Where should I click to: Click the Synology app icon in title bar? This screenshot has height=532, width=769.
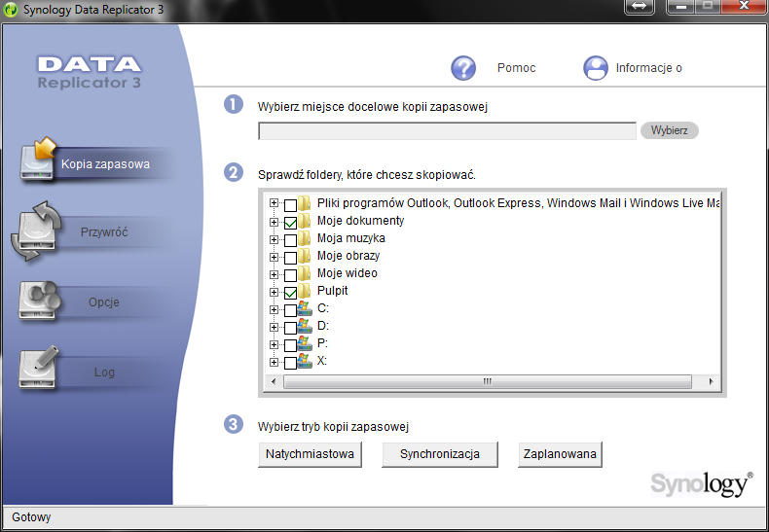11,10
